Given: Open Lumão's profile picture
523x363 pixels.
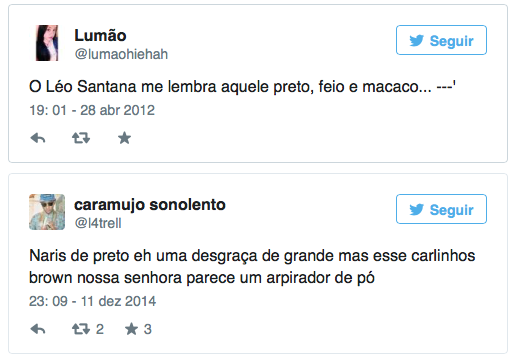Looking at the screenshot, I should click(47, 43).
